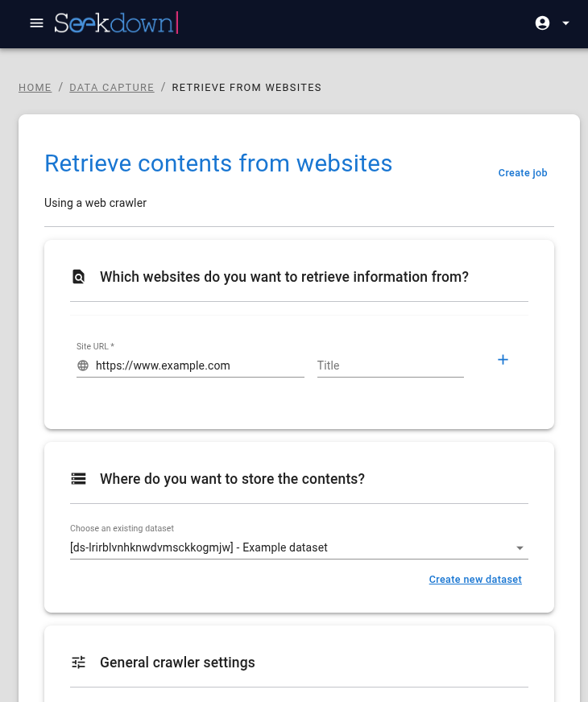This screenshot has width=588, height=702.
Task: Open the existing dataset dropdown
Action: coord(299,547)
